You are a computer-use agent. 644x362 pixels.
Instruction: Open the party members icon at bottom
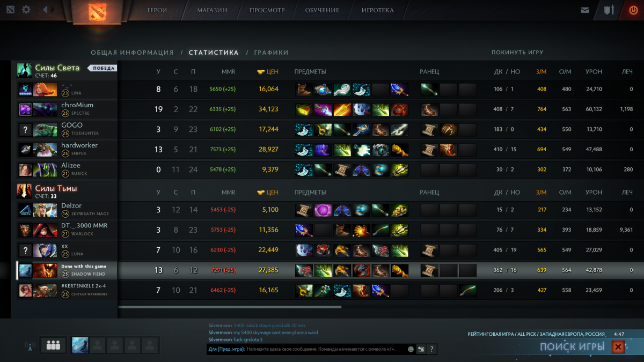53,345
